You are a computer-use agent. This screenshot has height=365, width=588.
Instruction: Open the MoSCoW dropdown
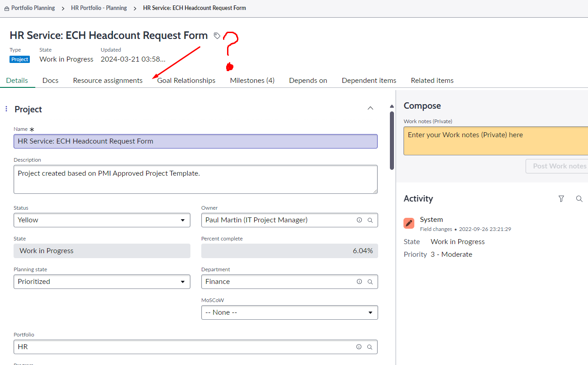289,312
